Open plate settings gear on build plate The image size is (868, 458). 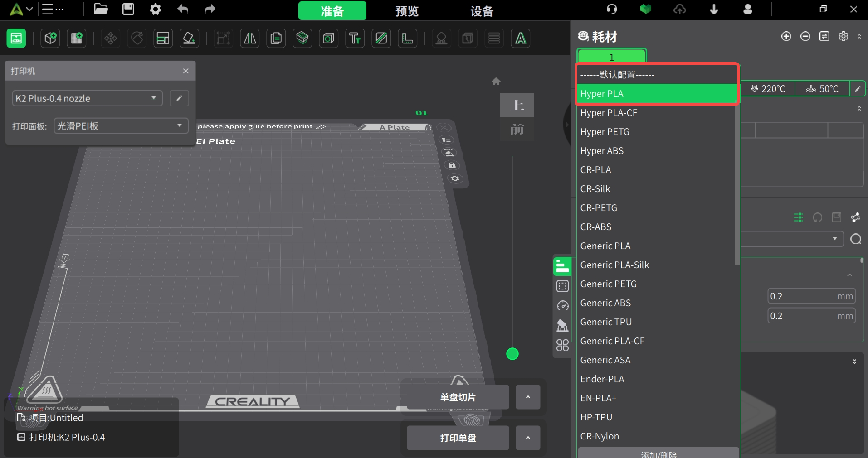pos(455,178)
